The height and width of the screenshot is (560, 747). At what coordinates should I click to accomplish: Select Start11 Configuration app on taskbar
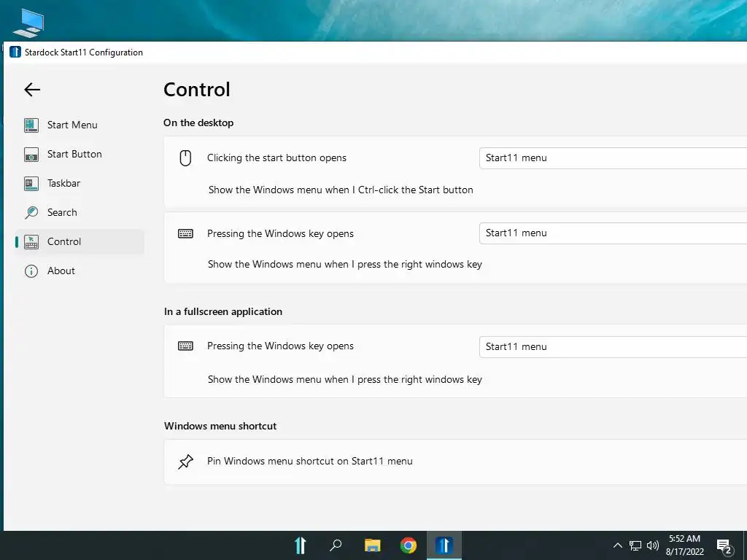[444, 545]
